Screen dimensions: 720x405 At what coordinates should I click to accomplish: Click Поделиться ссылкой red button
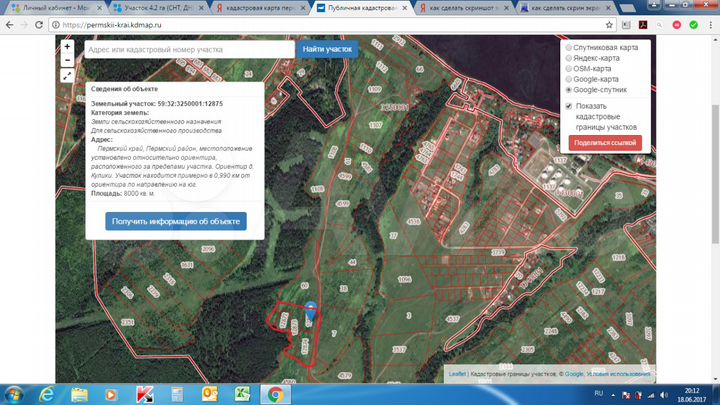pos(605,143)
